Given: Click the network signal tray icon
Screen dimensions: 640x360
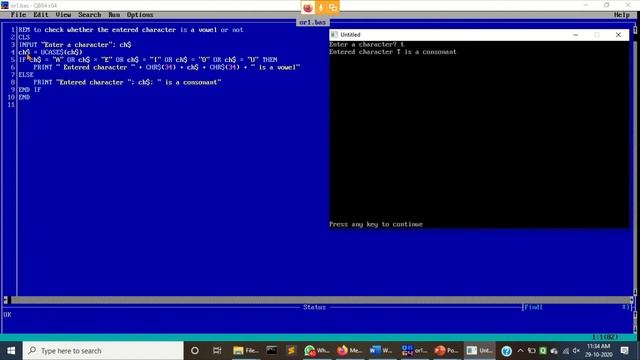Looking at the screenshot, I should (x=565, y=351).
